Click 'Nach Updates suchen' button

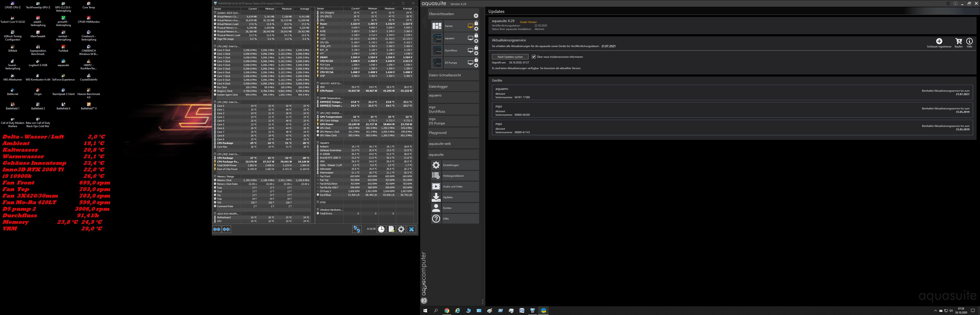[x=510, y=57]
